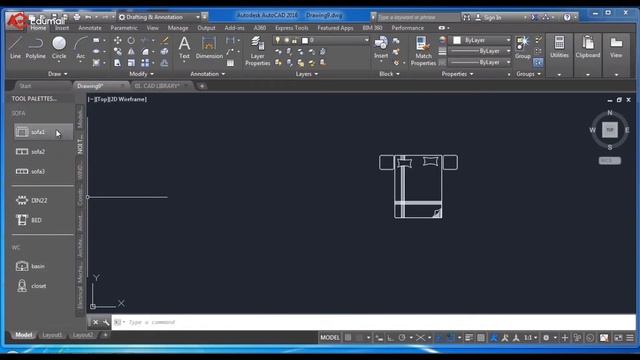
Task: Select the Dimension tool
Action: click(209, 47)
